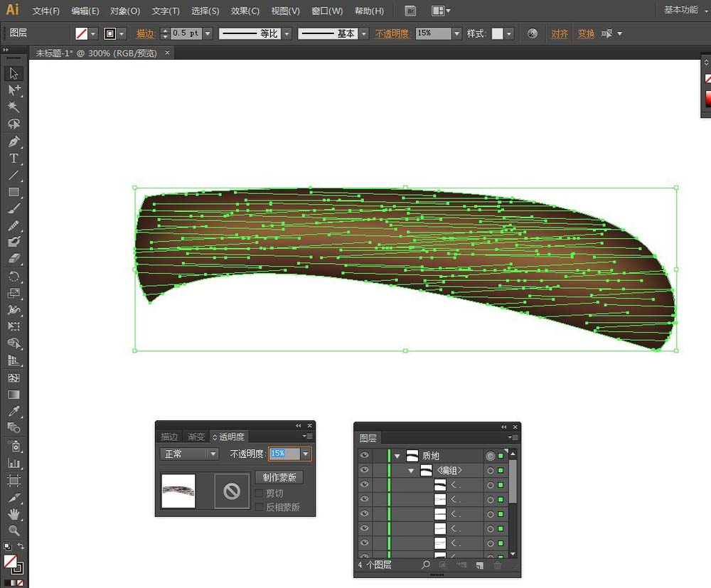Viewport: 711px width, 588px height.
Task: Select the Scale tool
Action: pyautogui.click(x=14, y=293)
